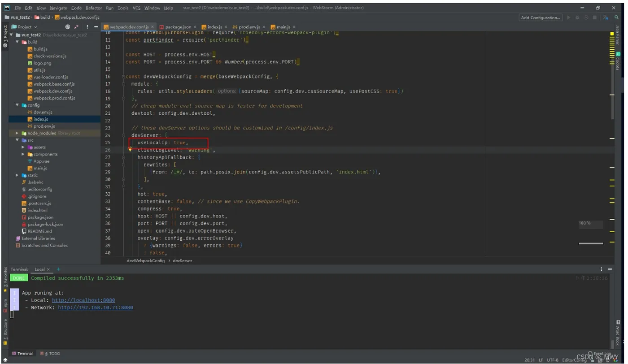Image resolution: width=628 pixels, height=364 pixels.
Task: Toggle the Json Parser right side panel
Action: click(x=617, y=35)
